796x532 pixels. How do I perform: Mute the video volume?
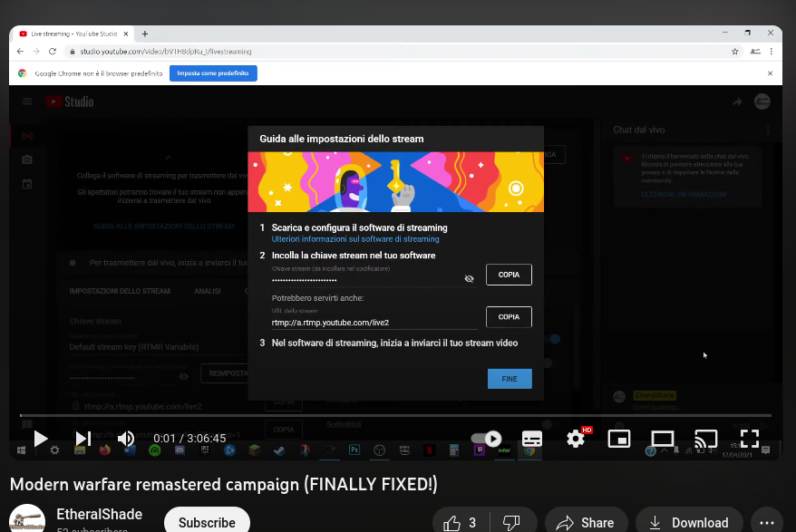pyautogui.click(x=125, y=440)
